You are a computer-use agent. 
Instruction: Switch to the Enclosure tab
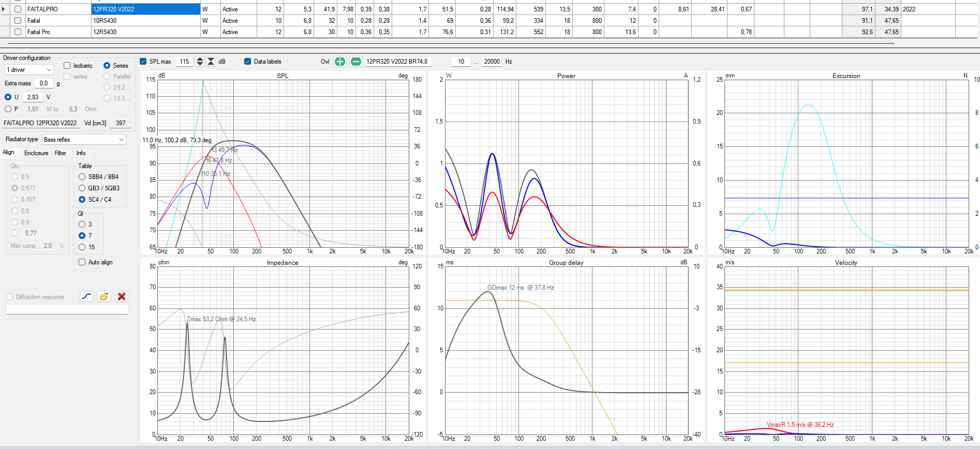tap(36, 153)
